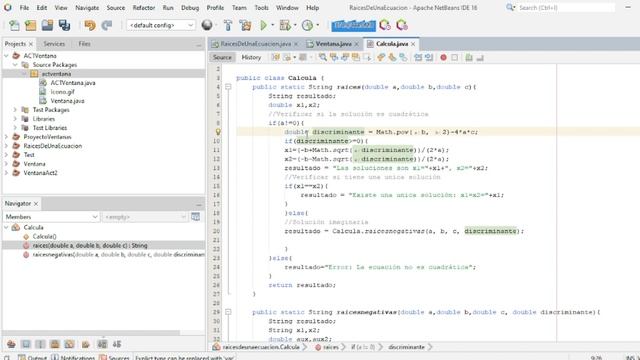Close the Calcula.java tab

(x=413, y=44)
